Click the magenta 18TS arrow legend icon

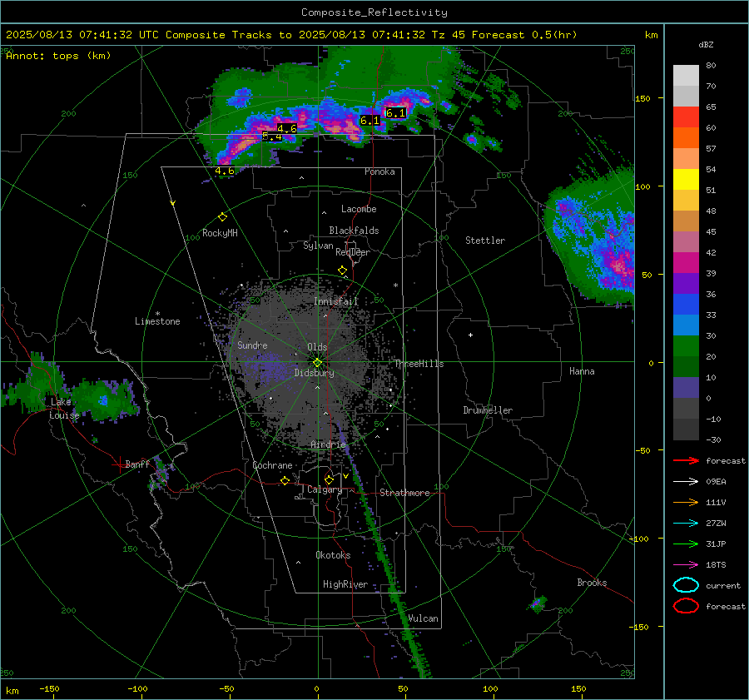click(x=686, y=565)
